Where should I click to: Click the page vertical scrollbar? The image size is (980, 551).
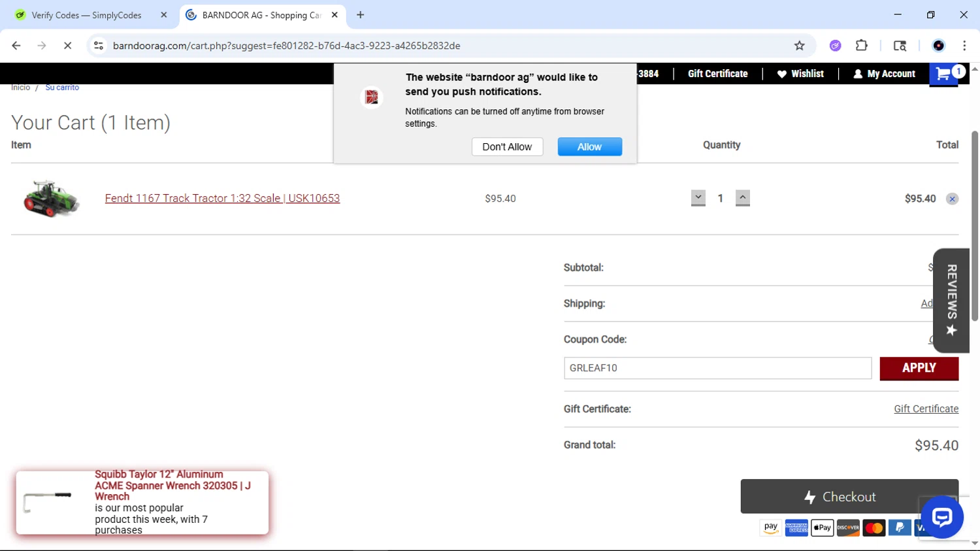[975, 225]
